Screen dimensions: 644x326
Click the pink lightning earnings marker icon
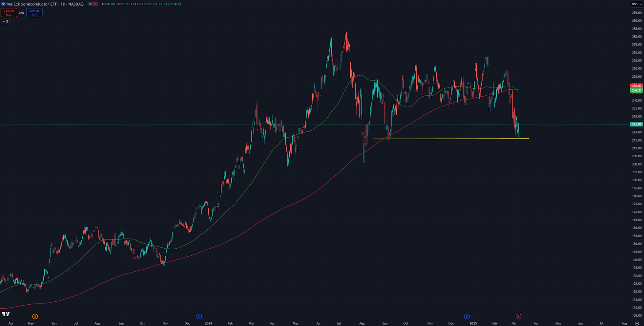point(518,316)
